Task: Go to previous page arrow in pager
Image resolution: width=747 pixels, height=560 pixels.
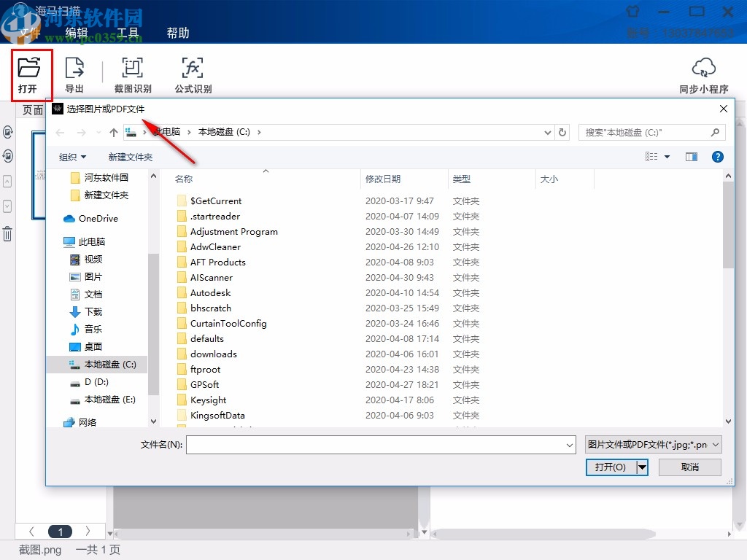Action: click(31, 531)
